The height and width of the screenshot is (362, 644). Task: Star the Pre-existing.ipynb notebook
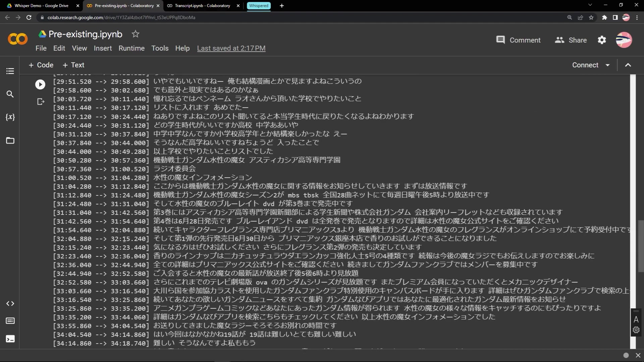coord(136,34)
